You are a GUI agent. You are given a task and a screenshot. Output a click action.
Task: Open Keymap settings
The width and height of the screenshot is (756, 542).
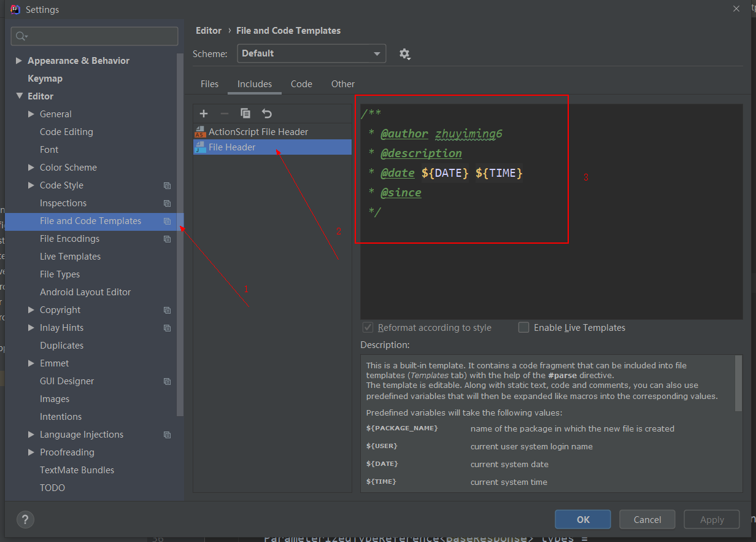click(x=45, y=79)
